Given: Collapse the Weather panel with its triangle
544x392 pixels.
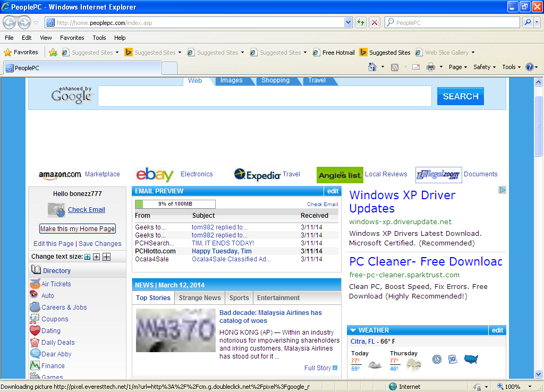Looking at the screenshot, I should coord(353,330).
